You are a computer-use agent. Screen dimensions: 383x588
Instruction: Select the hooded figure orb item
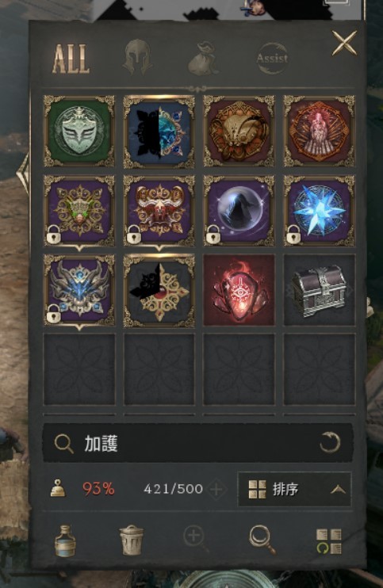click(x=239, y=210)
